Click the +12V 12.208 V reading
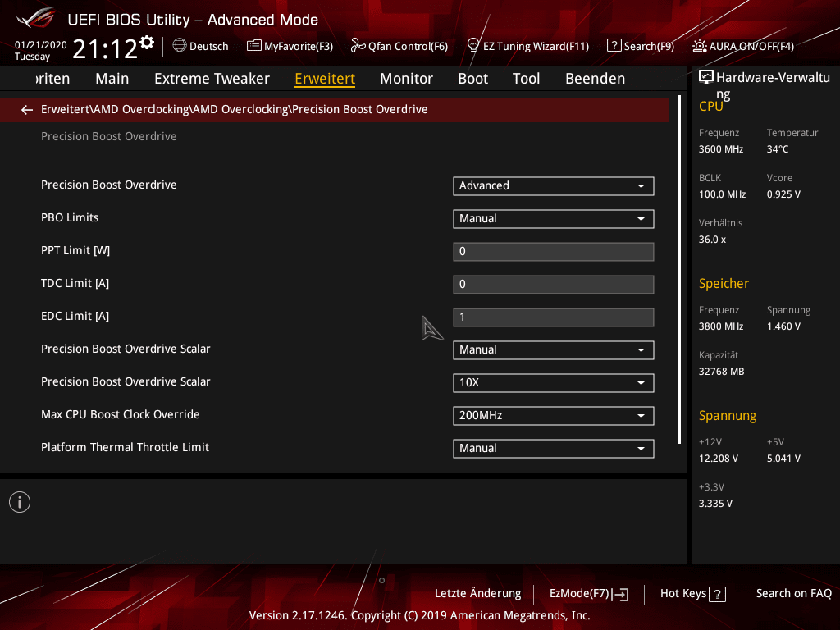Viewport: 840px width, 630px height. tap(719, 459)
